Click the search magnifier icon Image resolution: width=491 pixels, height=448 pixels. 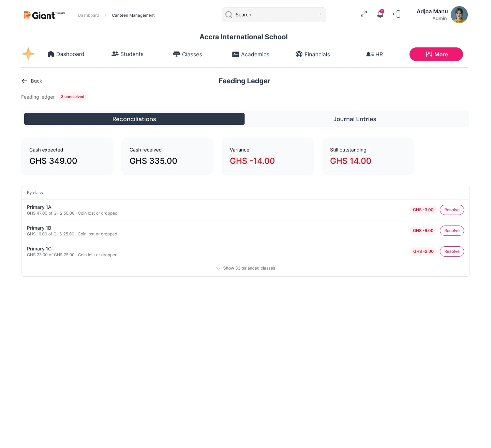(229, 15)
